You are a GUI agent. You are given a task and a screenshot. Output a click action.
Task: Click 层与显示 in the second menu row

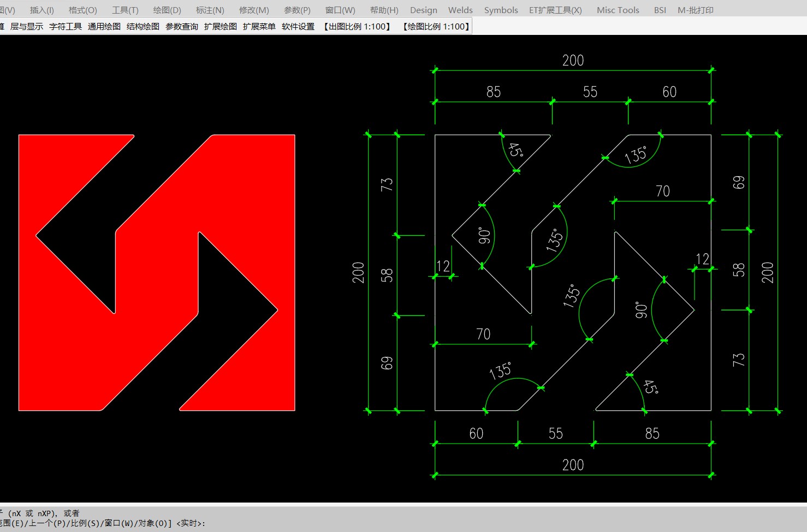(27, 26)
